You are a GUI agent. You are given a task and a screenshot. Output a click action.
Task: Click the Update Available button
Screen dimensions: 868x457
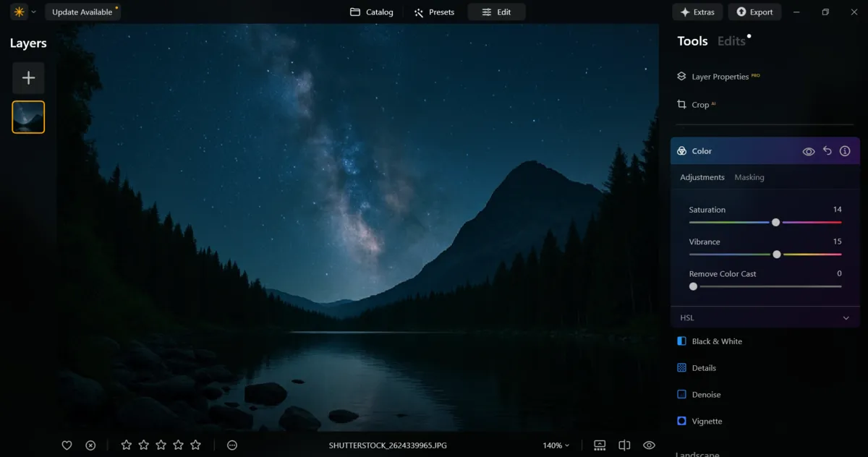click(82, 12)
